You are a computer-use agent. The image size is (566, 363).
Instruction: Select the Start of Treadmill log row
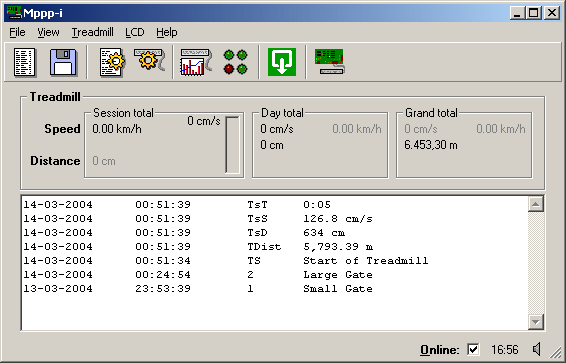pyautogui.click(x=274, y=261)
